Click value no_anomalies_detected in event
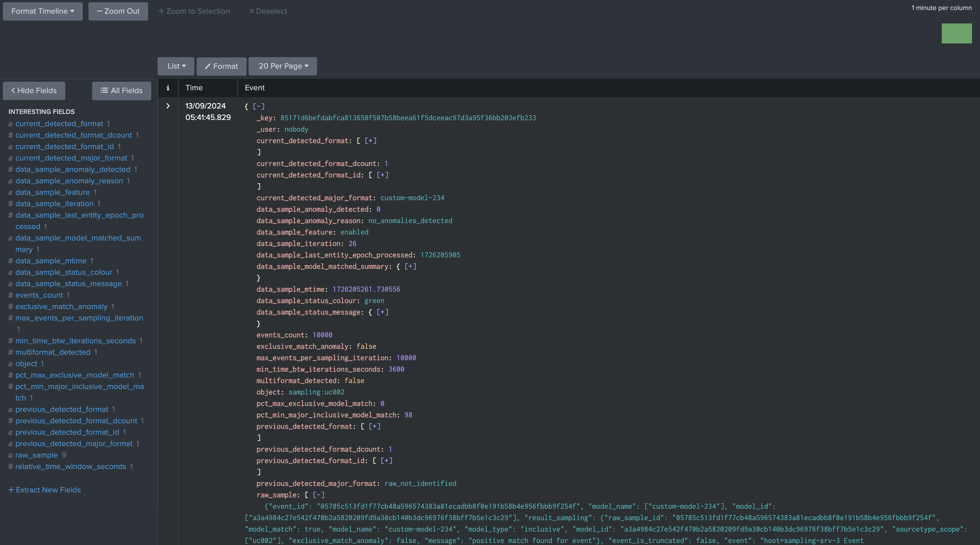 coord(410,221)
